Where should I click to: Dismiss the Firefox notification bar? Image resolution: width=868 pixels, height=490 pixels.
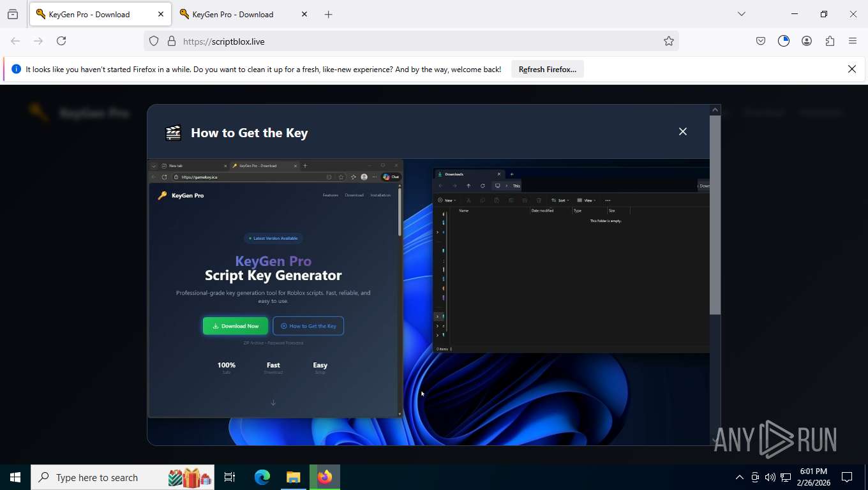pyautogui.click(x=852, y=69)
